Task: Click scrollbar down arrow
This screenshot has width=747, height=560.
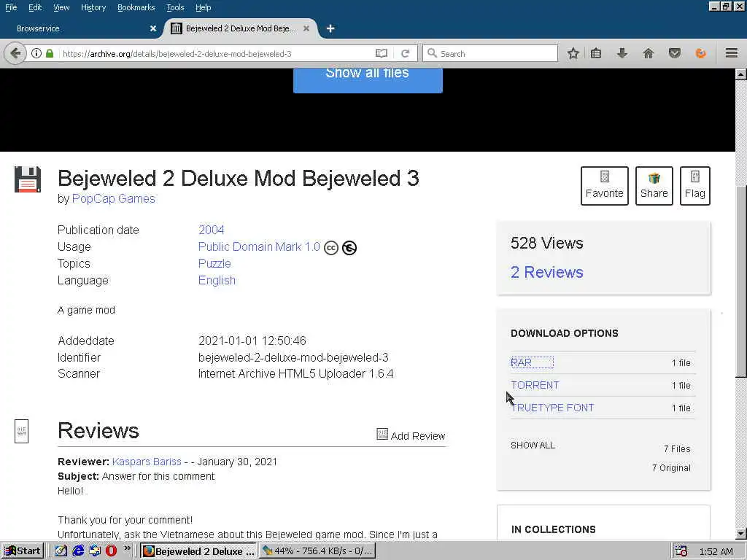Action: click(741, 534)
